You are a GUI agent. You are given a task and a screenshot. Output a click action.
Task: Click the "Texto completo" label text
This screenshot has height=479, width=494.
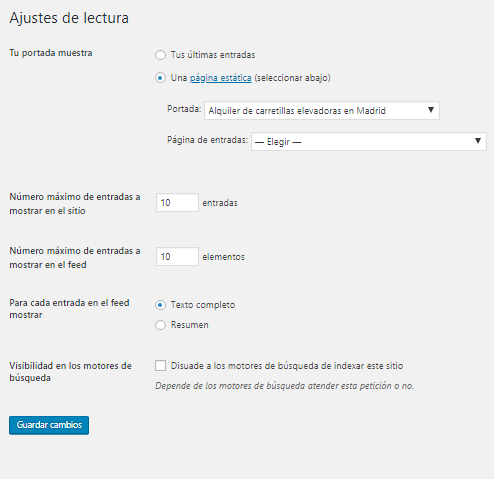(x=203, y=305)
